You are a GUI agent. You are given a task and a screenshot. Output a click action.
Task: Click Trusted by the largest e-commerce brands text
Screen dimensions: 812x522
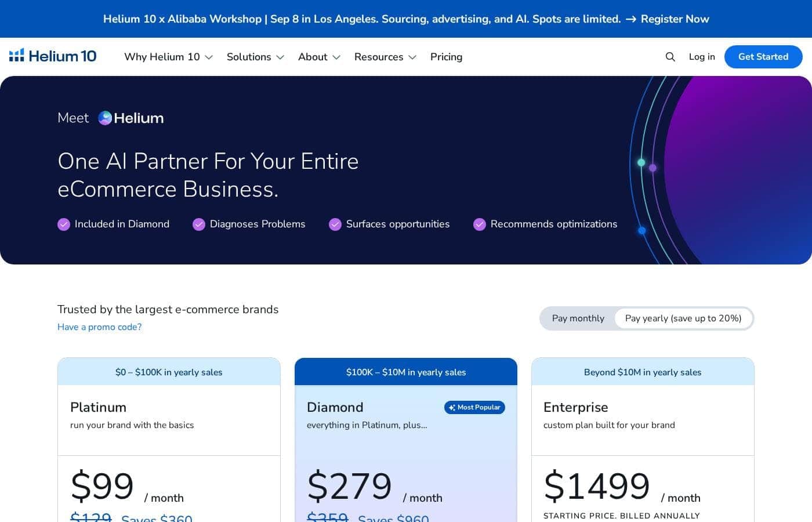click(168, 310)
